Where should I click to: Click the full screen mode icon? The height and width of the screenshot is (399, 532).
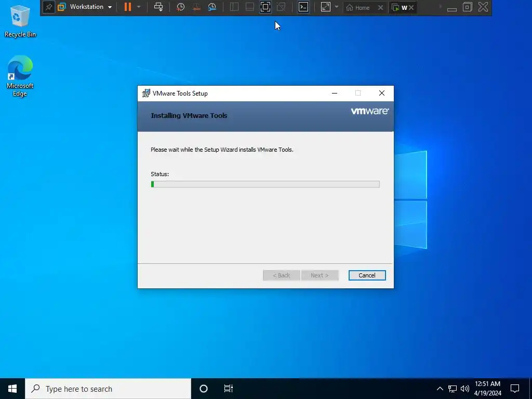click(265, 7)
